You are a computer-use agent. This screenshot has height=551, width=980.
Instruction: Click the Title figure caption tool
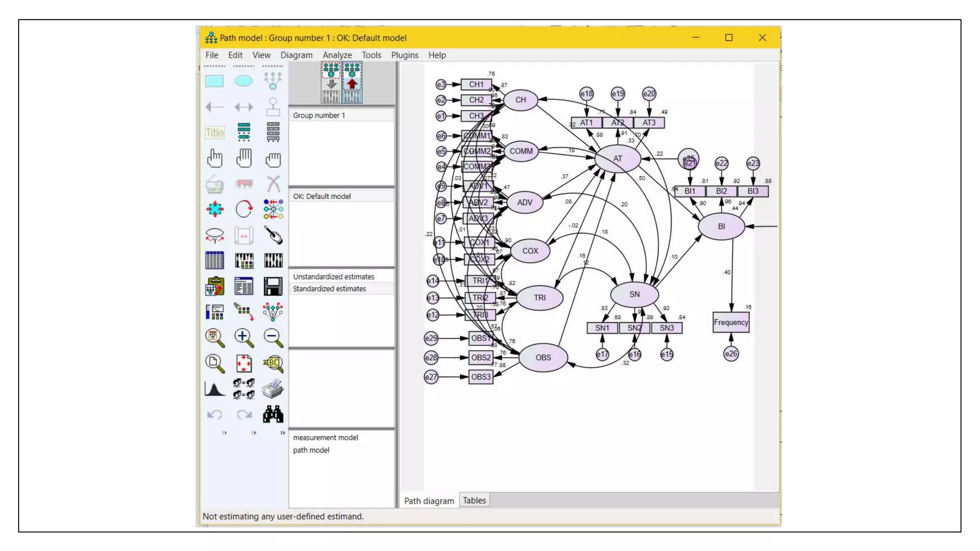click(x=214, y=132)
